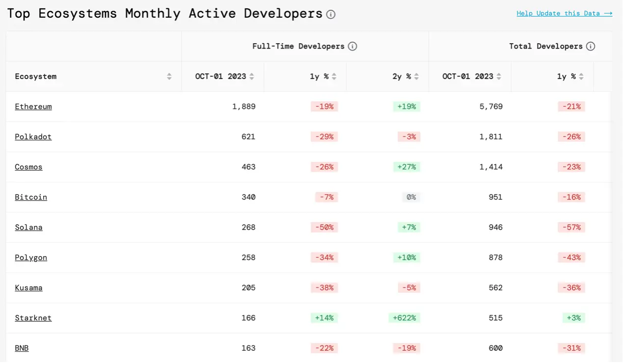Click Bitcoin total 1y -16% badge
Screen dimensions: 625x364
[572, 197]
